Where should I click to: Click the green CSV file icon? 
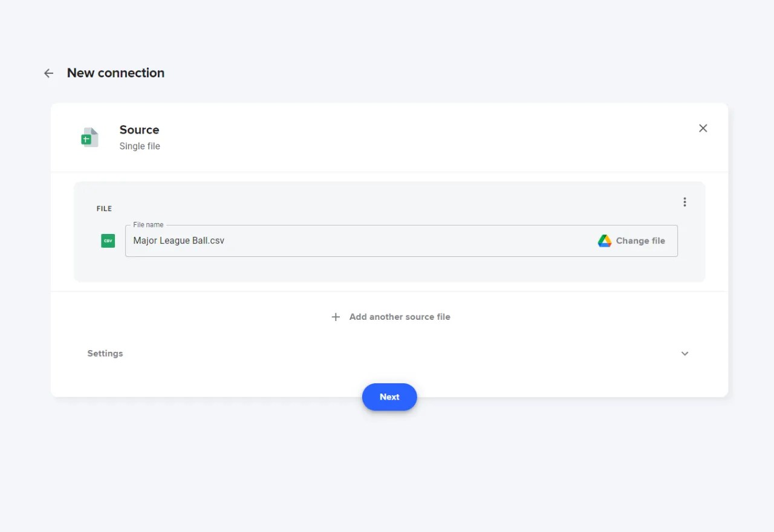(108, 241)
